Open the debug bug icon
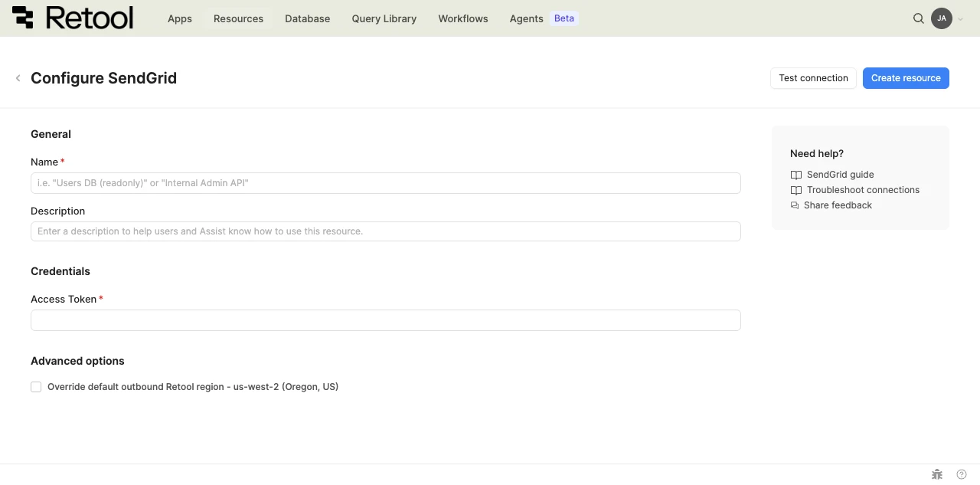980x485 pixels. [936, 474]
